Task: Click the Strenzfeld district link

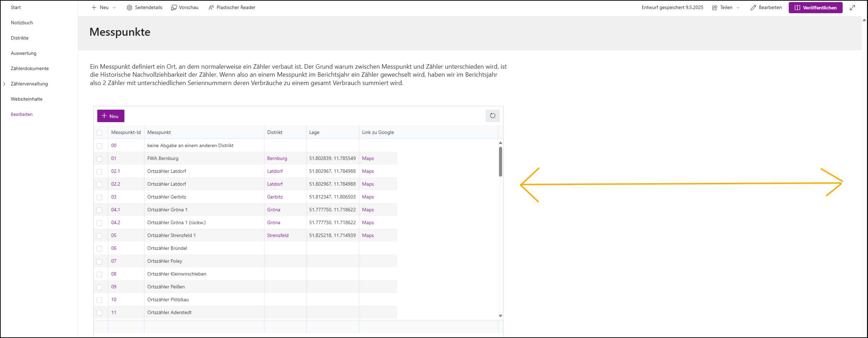Action: [278, 236]
